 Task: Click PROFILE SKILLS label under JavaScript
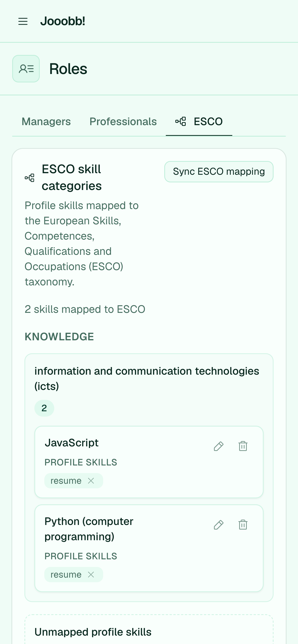point(81,462)
